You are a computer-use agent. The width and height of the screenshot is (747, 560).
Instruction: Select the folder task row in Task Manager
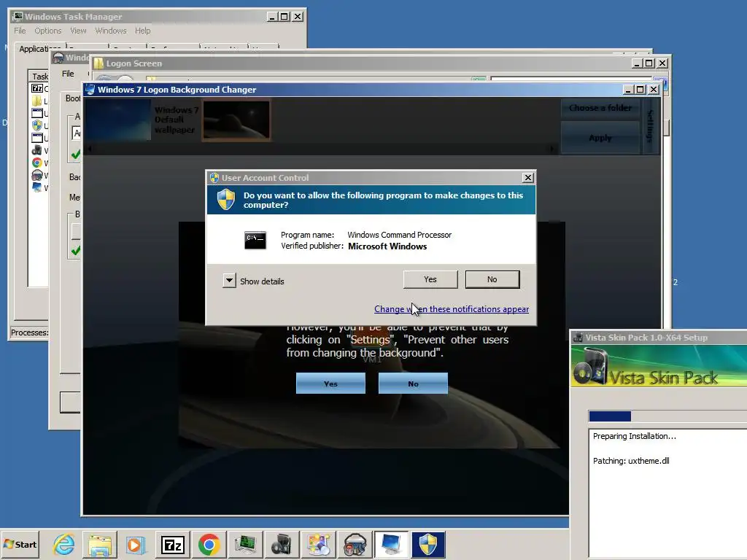coord(39,101)
